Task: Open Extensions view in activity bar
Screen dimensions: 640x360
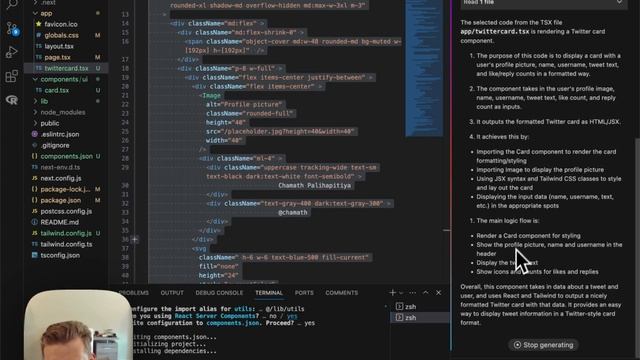Action: 12,76
